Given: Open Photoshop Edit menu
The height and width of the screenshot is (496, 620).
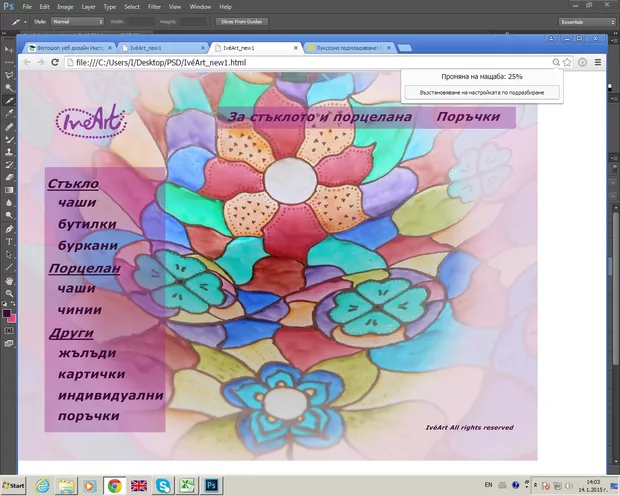Looking at the screenshot, I should (x=44, y=7).
